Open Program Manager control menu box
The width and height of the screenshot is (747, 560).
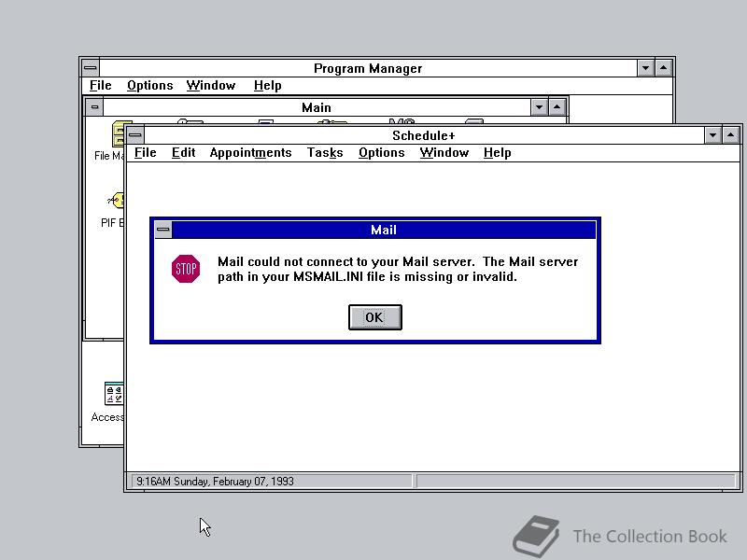pos(91,68)
